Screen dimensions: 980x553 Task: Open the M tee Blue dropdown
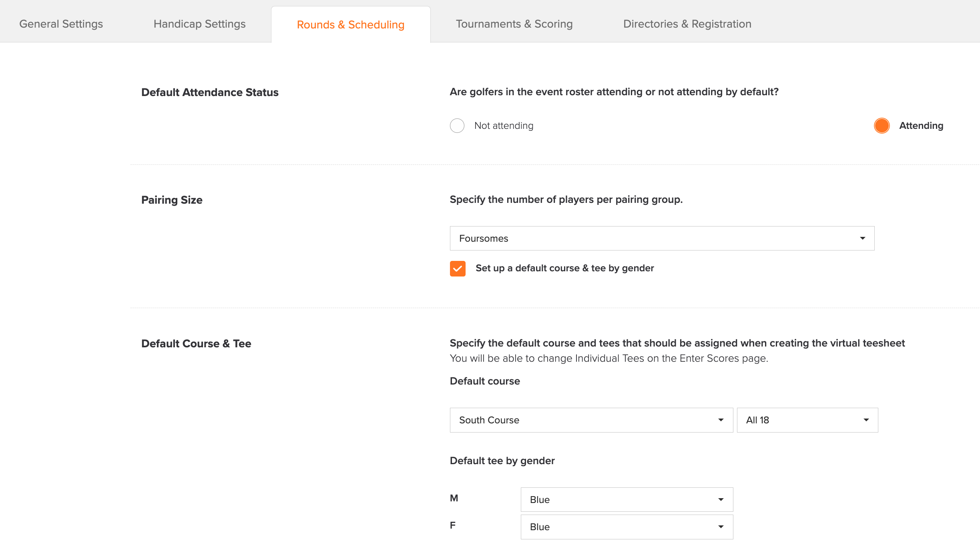(x=627, y=500)
